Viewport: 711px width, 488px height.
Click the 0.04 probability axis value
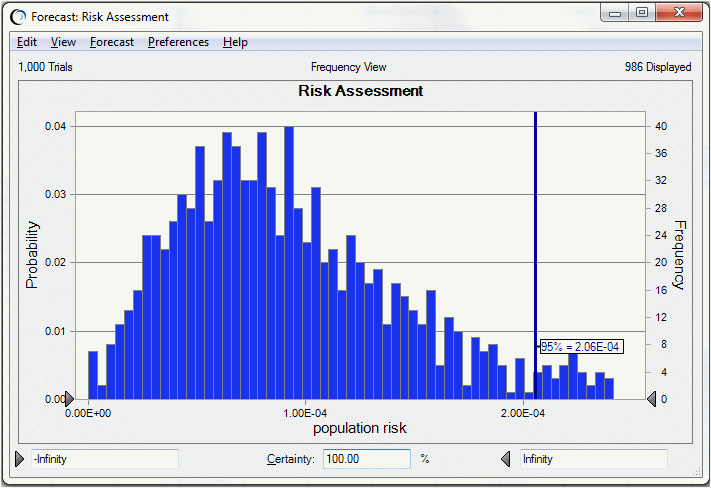(55, 126)
